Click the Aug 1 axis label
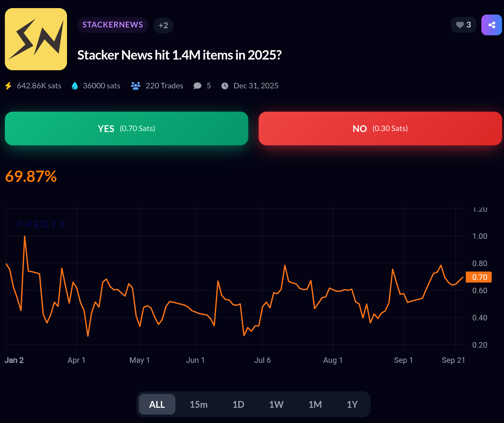This screenshot has height=423, width=504. point(333,360)
